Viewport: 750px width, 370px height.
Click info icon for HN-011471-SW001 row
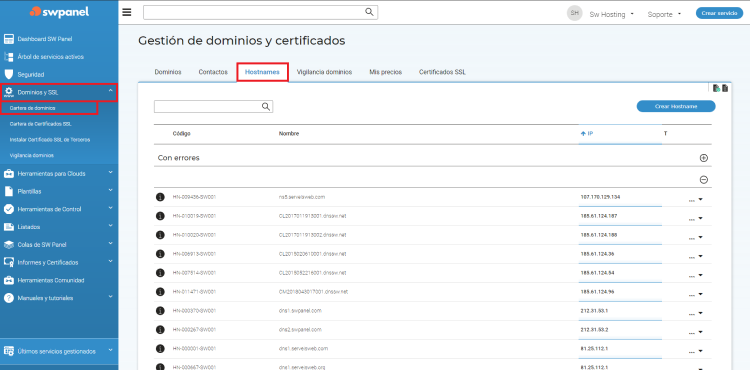pyautogui.click(x=160, y=292)
